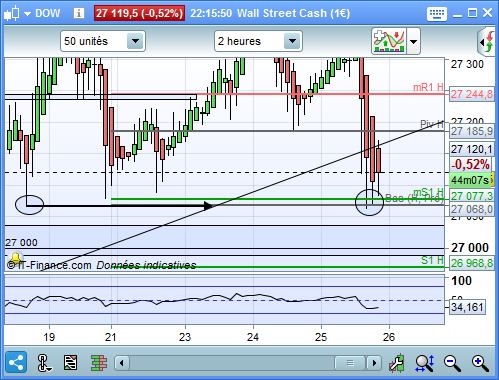Open the chart style candlestick icon
Screen dimensions: 499x380
pos(12,13)
